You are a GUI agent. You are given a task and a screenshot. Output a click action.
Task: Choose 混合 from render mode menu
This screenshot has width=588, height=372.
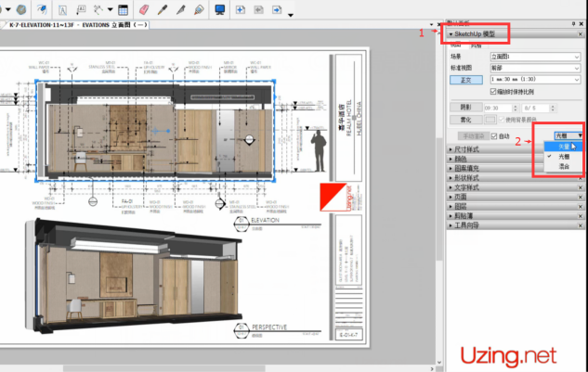click(565, 166)
